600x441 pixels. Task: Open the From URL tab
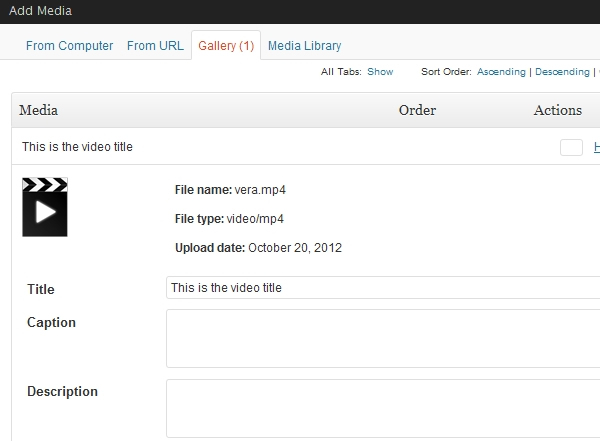click(155, 46)
